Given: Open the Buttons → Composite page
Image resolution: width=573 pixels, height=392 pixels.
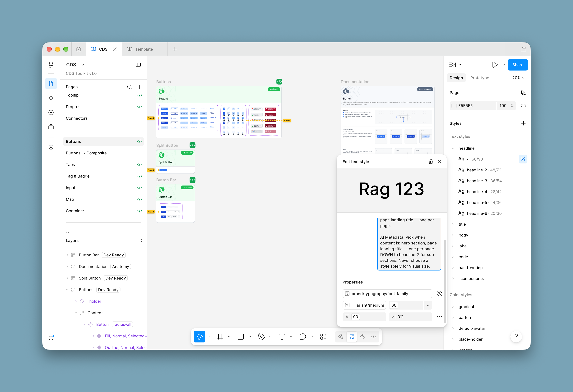Looking at the screenshot, I should [x=104, y=153].
